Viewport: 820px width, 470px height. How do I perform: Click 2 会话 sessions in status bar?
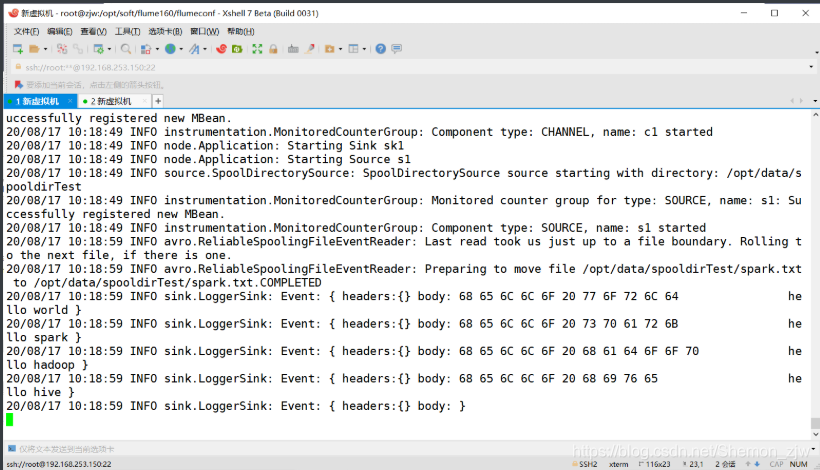coord(725,464)
